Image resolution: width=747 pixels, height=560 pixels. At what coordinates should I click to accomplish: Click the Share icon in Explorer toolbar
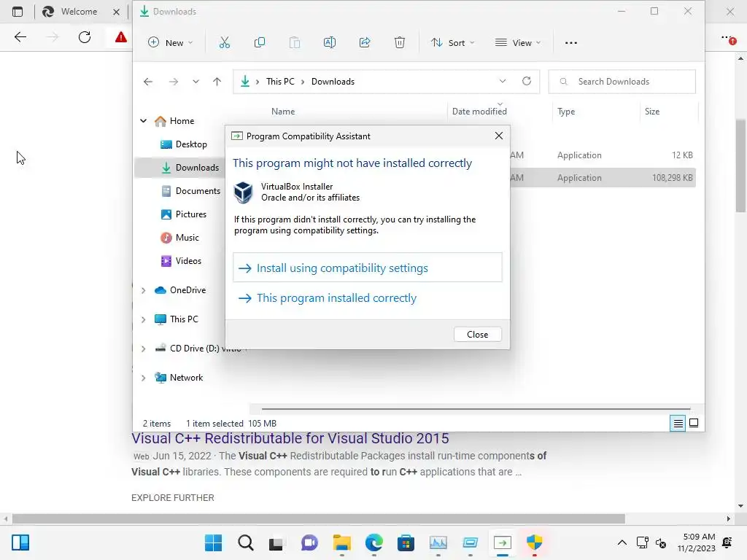(x=365, y=43)
